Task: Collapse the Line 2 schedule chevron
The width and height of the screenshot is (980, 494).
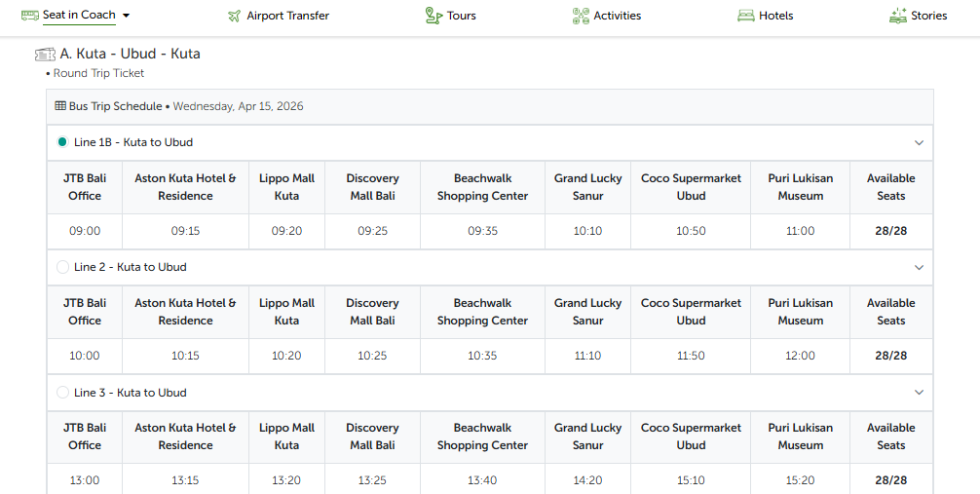Action: [919, 268]
